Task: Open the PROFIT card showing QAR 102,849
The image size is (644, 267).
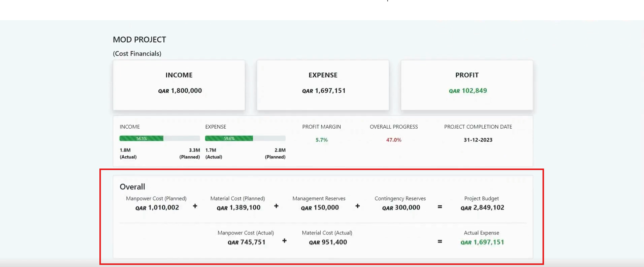Action: (467, 85)
